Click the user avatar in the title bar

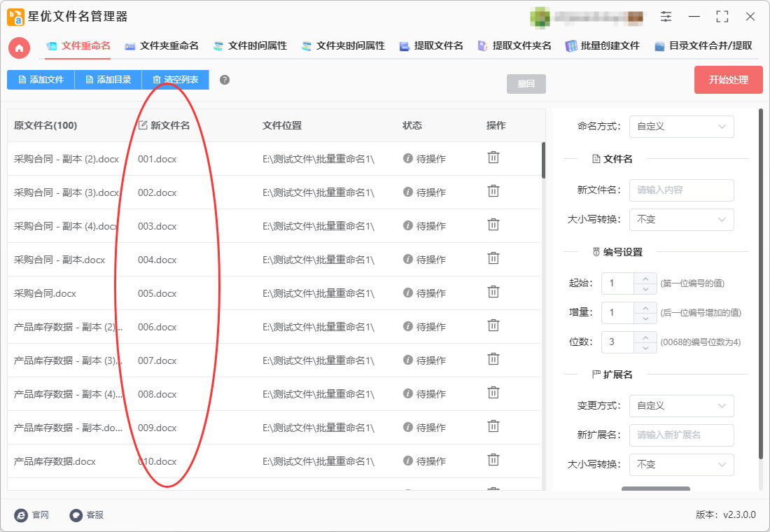click(540, 17)
